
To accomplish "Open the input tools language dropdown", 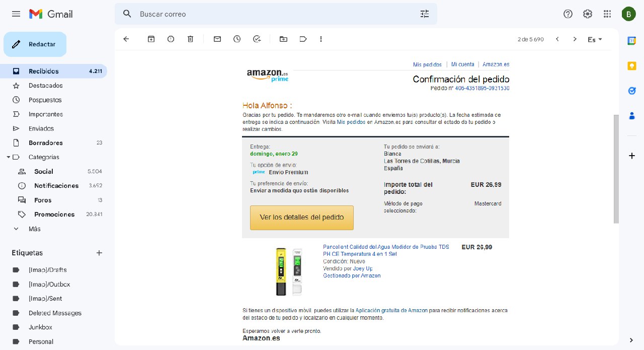I will (595, 39).
